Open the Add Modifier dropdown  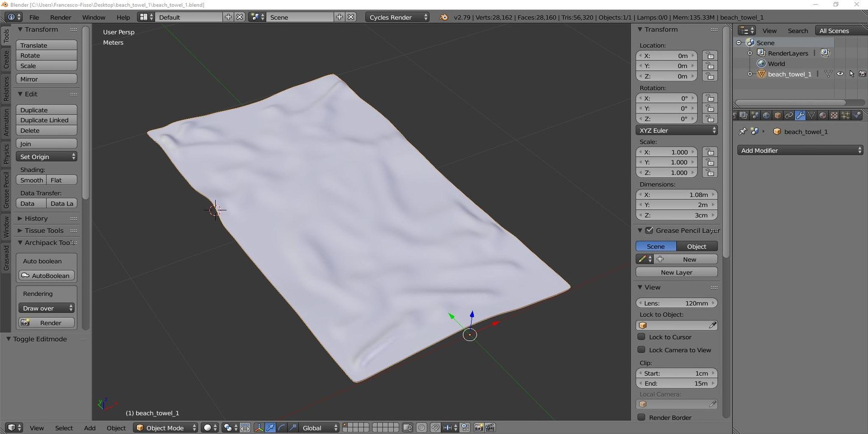800,151
